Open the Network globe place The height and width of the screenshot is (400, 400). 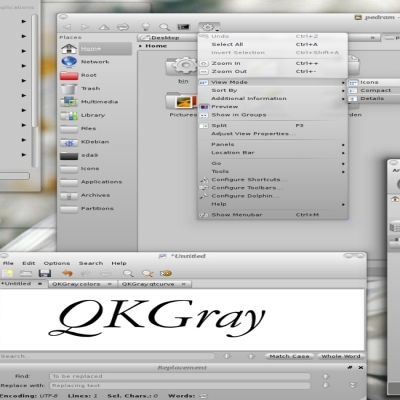pos(97,62)
